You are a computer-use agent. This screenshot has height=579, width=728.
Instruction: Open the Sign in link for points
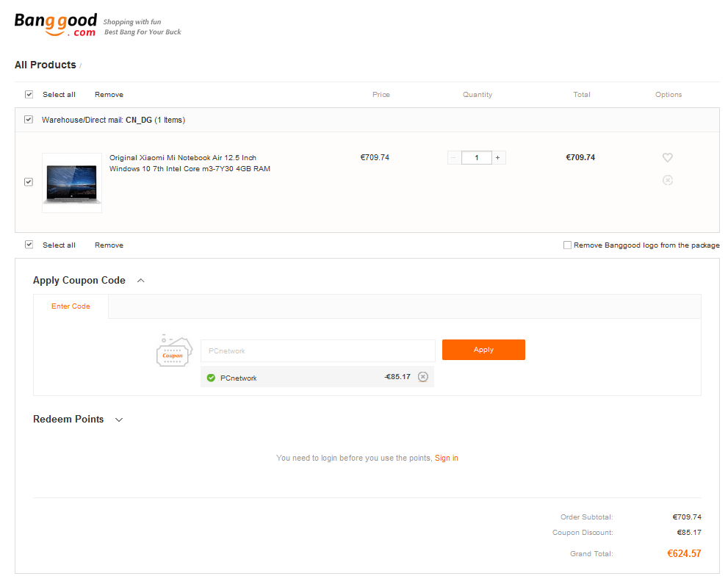click(x=446, y=458)
